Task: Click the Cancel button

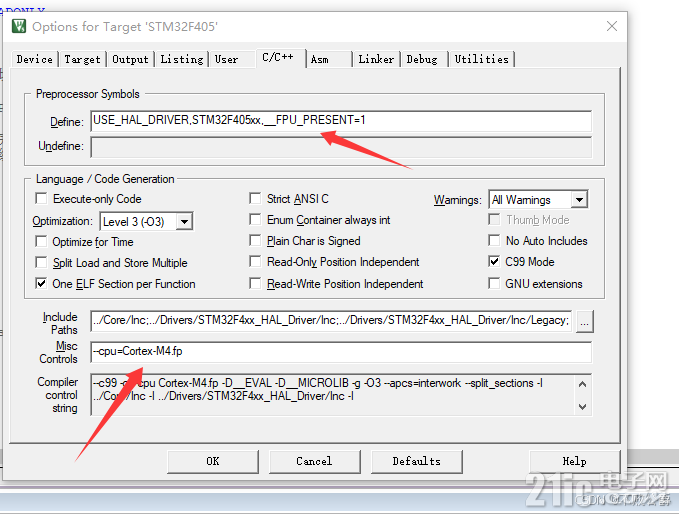Action: point(314,462)
